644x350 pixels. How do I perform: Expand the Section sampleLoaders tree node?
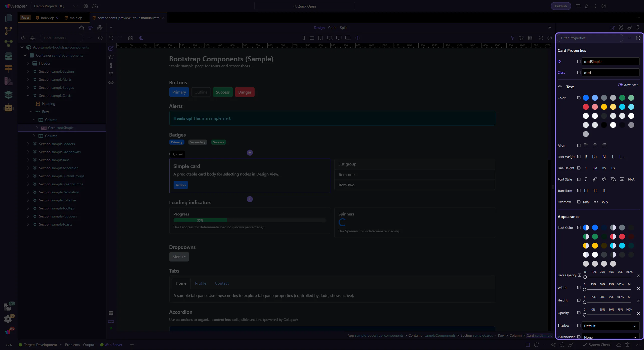pyautogui.click(x=28, y=144)
